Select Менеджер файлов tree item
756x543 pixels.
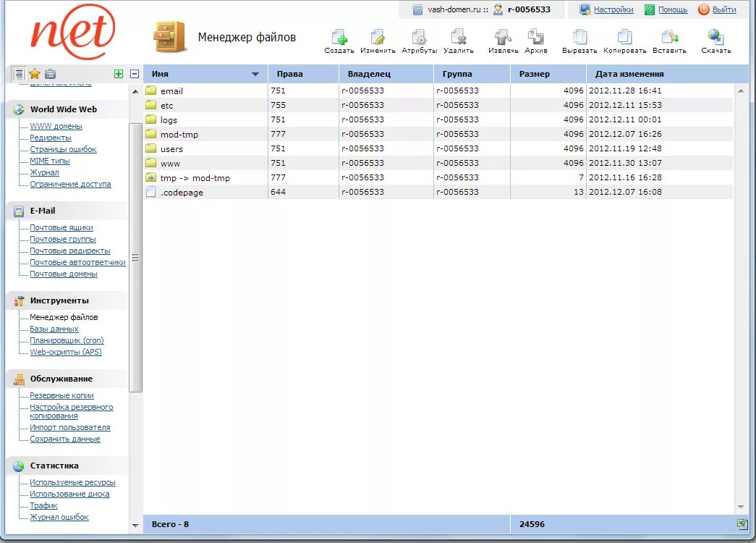[64, 317]
